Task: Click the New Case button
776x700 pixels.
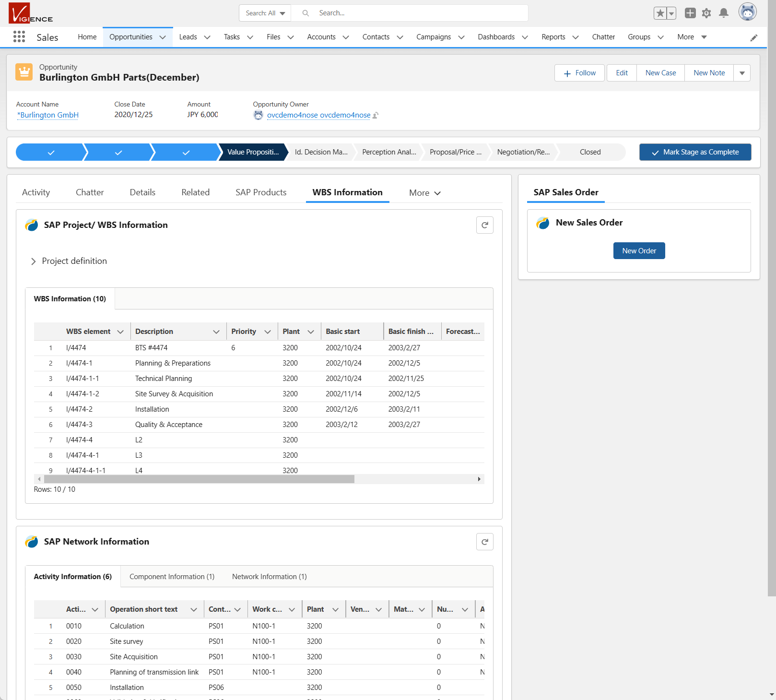Action: click(x=660, y=73)
